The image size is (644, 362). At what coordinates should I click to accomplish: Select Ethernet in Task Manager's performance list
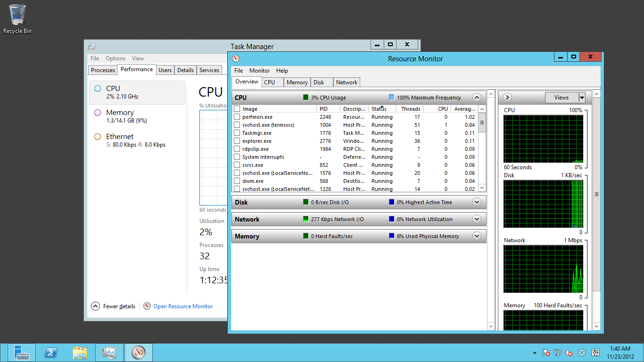point(137,140)
